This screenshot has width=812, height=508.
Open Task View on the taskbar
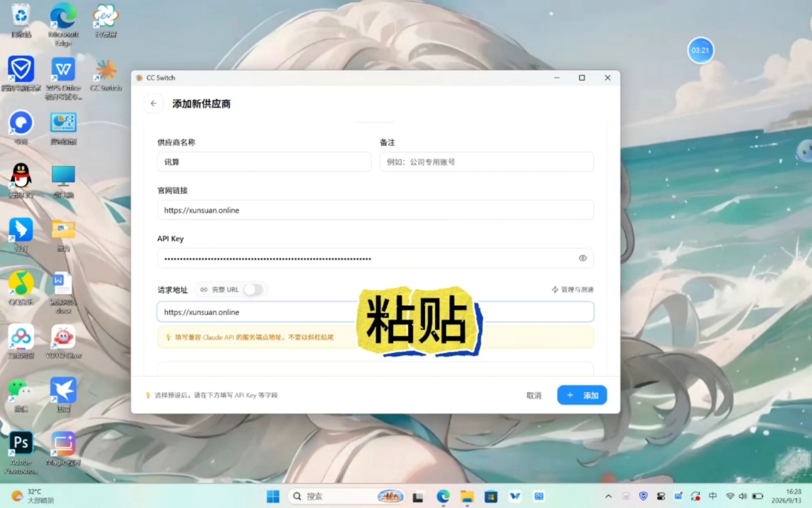tap(418, 496)
